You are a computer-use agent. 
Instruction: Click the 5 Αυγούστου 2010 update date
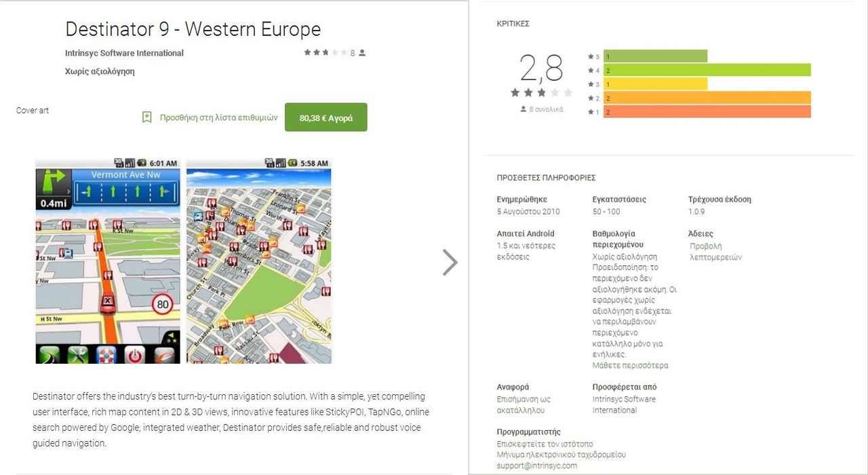(x=528, y=212)
